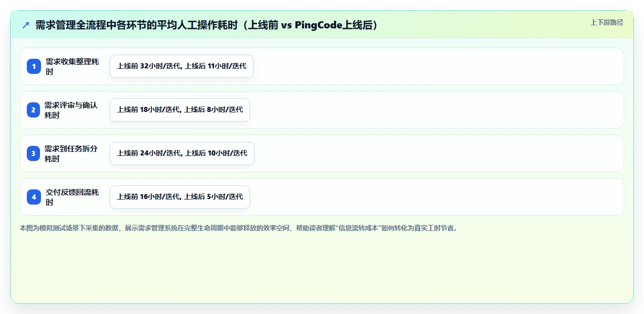Select the 需求收集整理耗时 label
This screenshot has width=644, height=314.
point(72,66)
